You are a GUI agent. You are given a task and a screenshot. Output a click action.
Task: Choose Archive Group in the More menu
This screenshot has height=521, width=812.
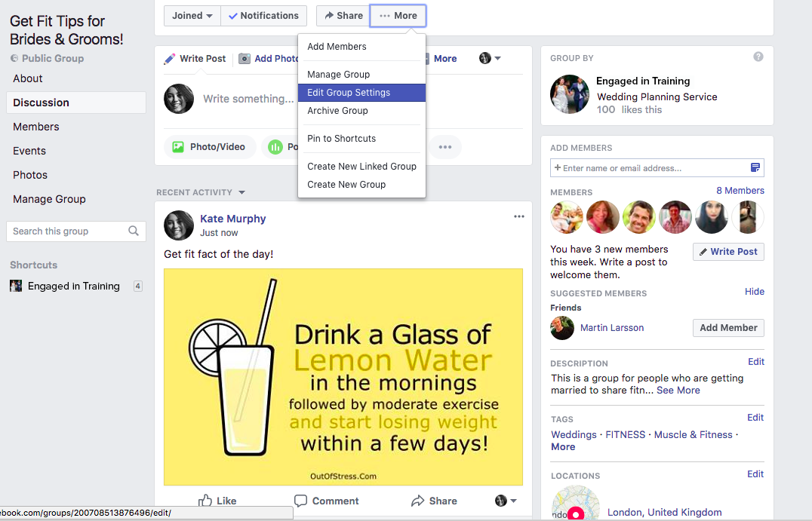[x=337, y=111]
